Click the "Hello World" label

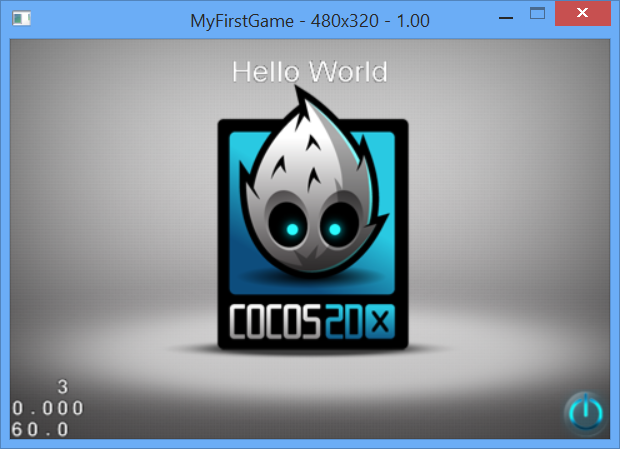(x=309, y=72)
